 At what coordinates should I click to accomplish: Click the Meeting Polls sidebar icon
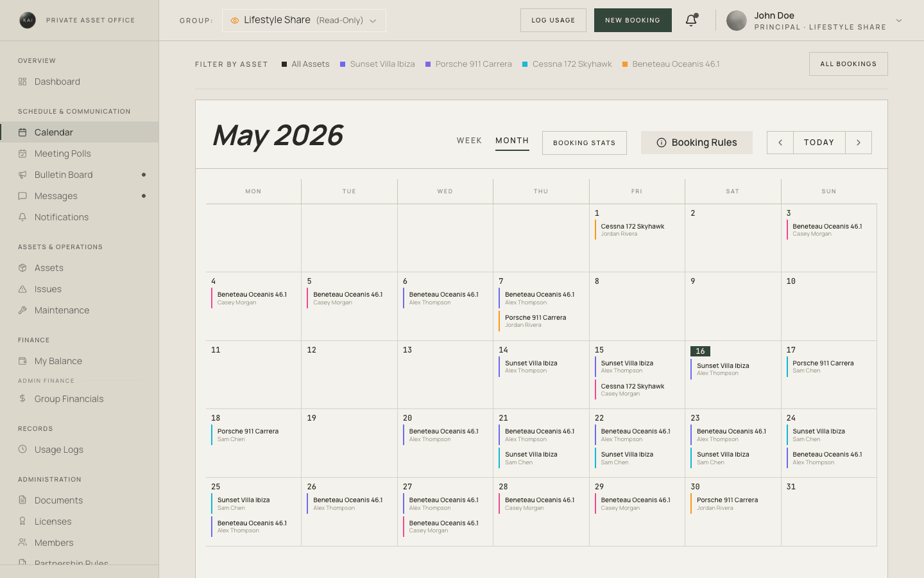tap(22, 153)
